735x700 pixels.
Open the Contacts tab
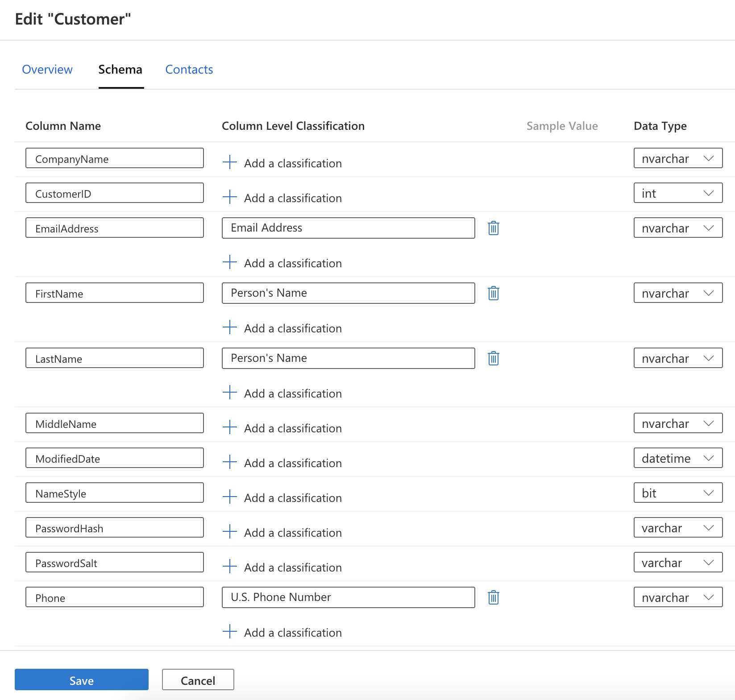pyautogui.click(x=189, y=70)
